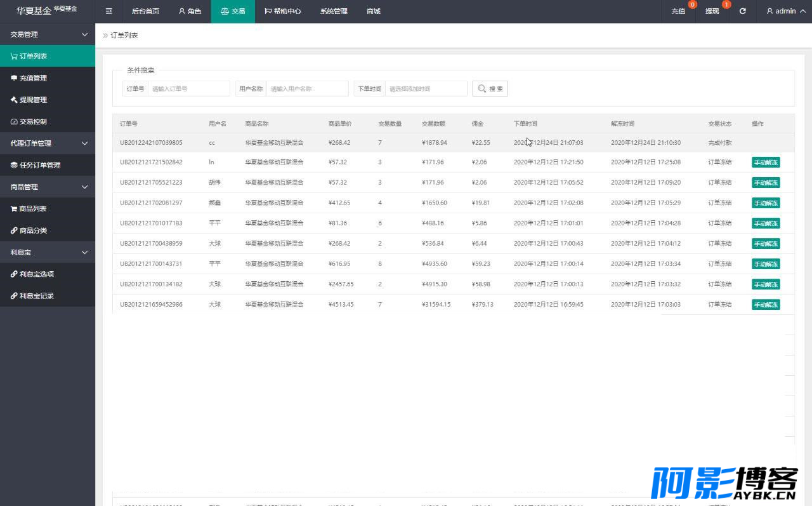Click 手动解冻 for order UB2012121721502842
The image size is (812, 506).
click(x=766, y=163)
